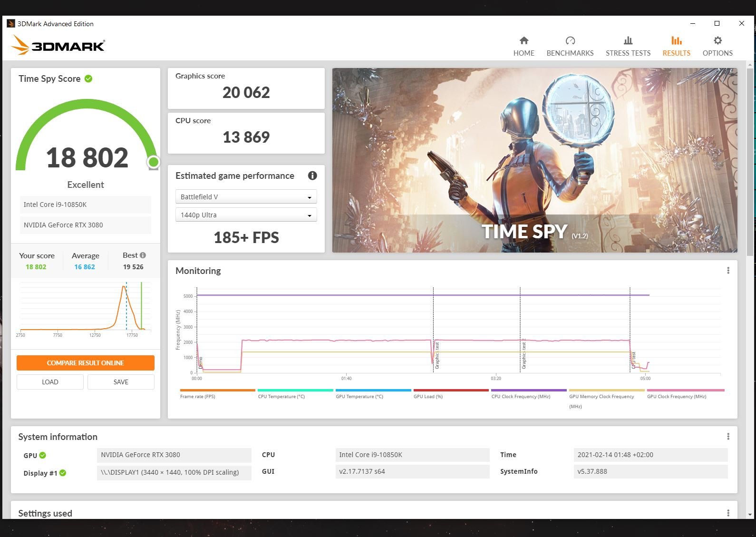Click the Time Spy Score green checkmark
The width and height of the screenshot is (756, 537).
[88, 78]
